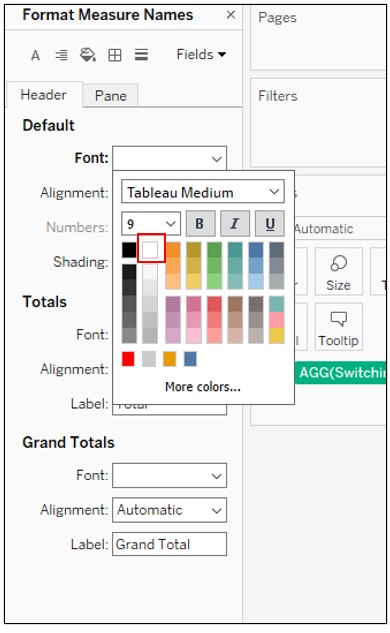Toggle Italic font style

[235, 223]
